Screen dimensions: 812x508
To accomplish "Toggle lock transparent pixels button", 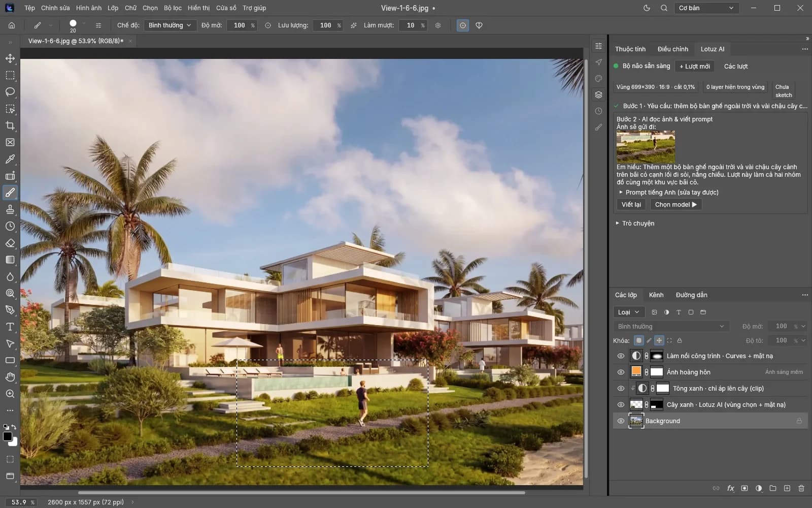I will [x=638, y=340].
